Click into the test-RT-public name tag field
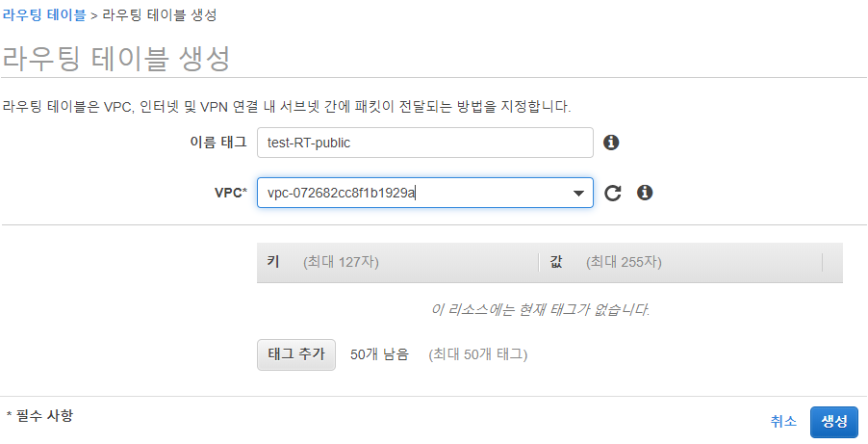The image size is (868, 444). (x=425, y=143)
